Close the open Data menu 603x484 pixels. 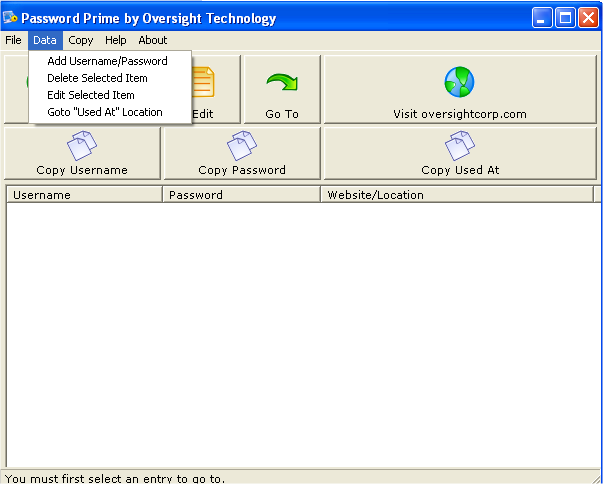(x=45, y=40)
